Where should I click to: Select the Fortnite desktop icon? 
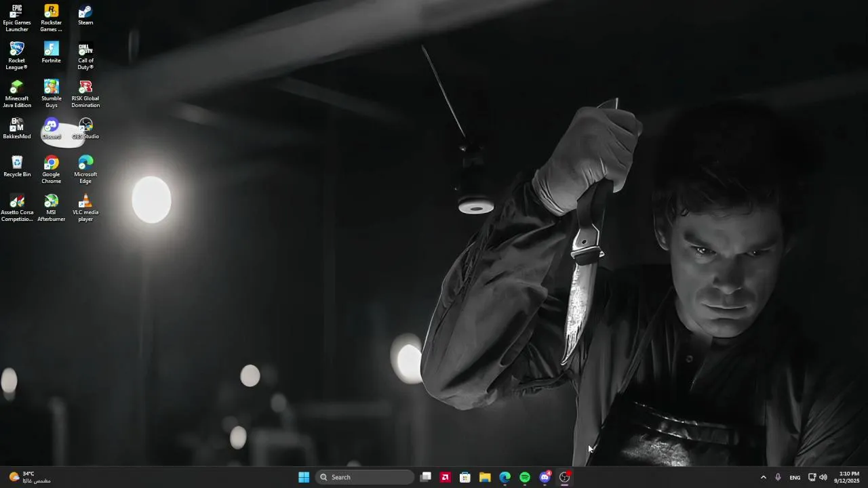point(52,53)
